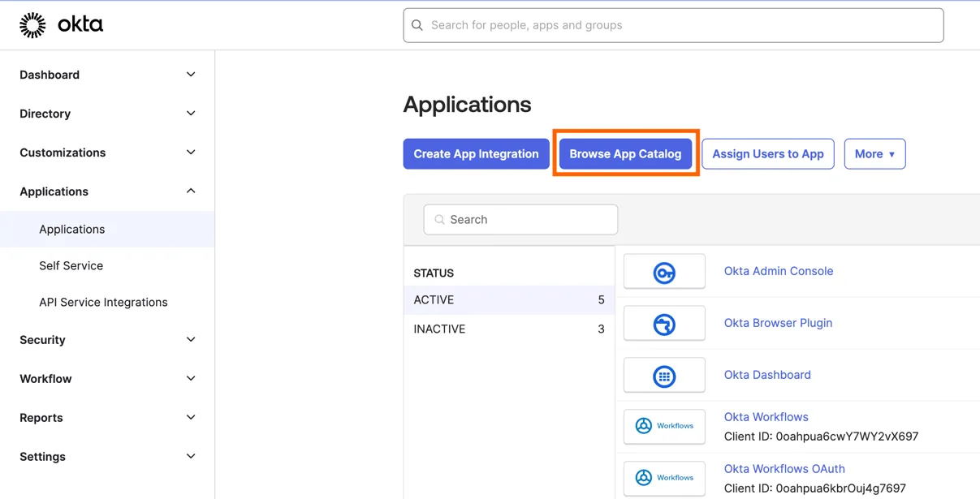Click Assign Users to App button

click(768, 154)
